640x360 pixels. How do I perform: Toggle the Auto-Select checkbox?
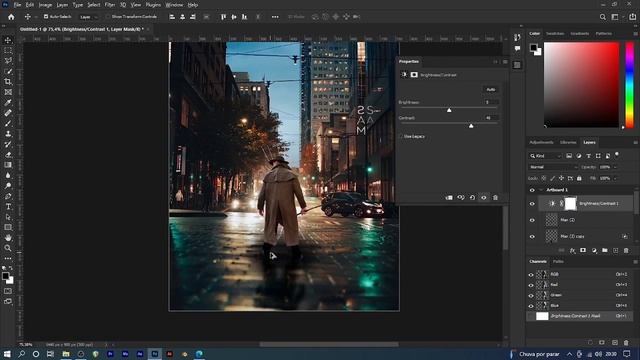46,17
